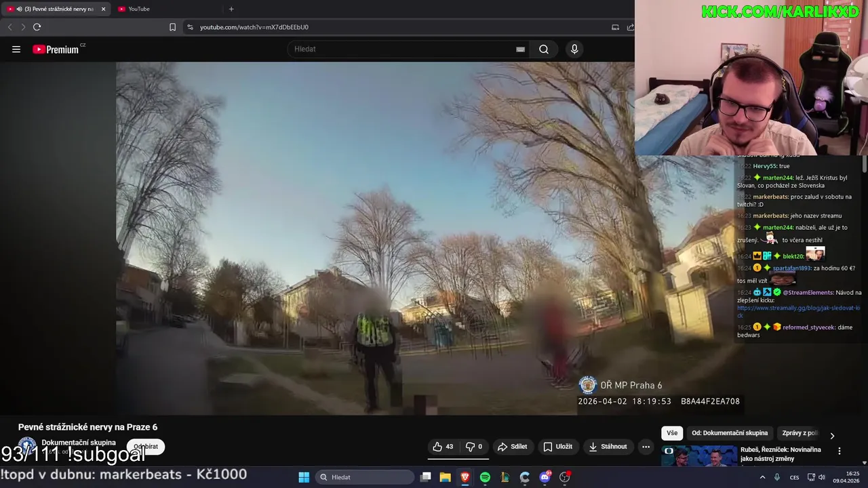Expand the system tray hidden icons chevron

(762, 477)
